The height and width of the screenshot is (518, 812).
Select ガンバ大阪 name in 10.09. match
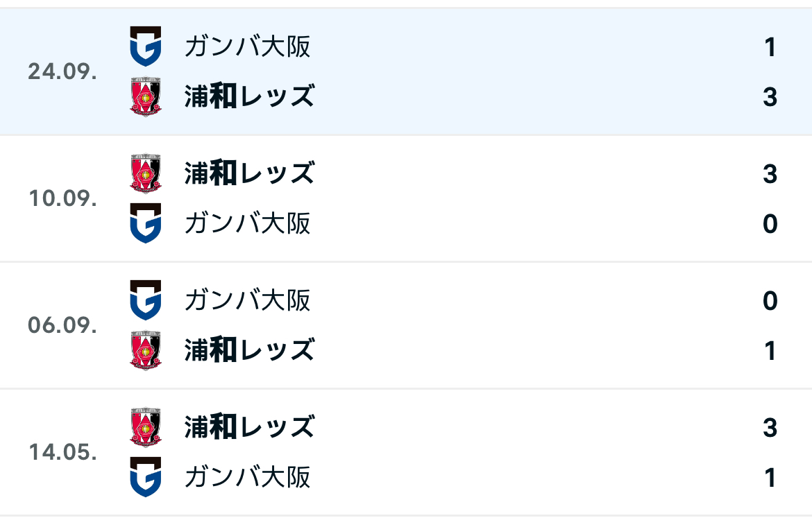click(x=248, y=223)
